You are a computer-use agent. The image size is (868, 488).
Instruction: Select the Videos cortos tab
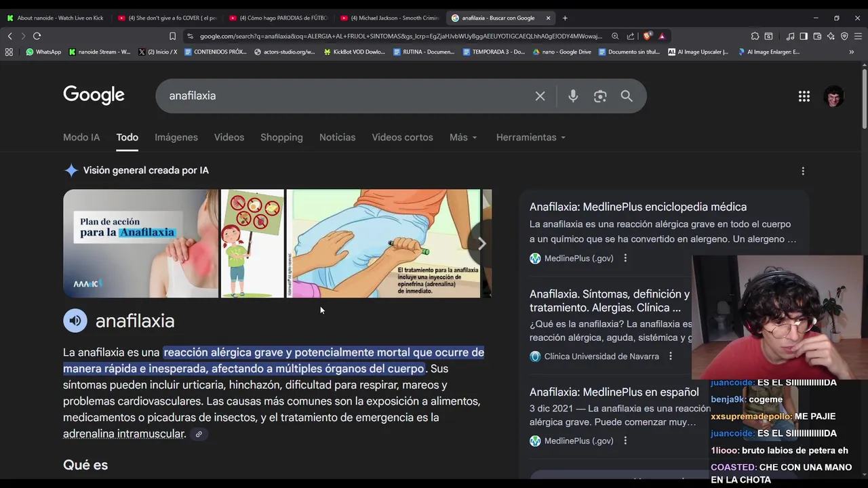[402, 137]
